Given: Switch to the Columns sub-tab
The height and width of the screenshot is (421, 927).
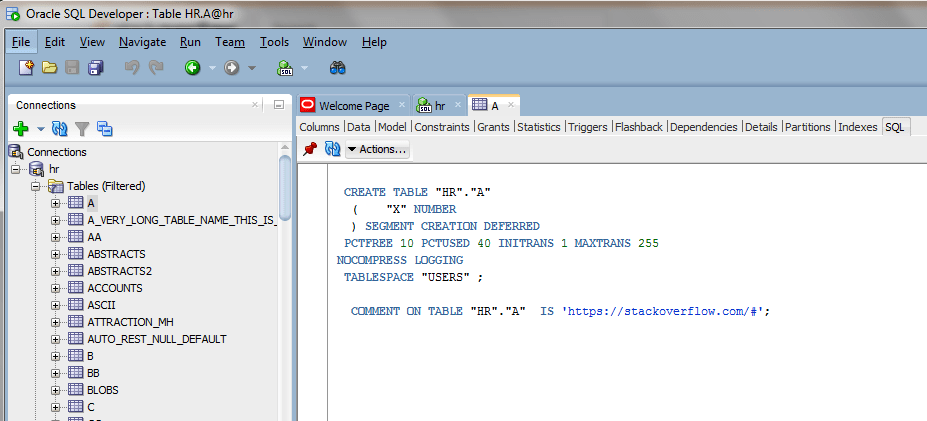Looking at the screenshot, I should pyautogui.click(x=319, y=127).
